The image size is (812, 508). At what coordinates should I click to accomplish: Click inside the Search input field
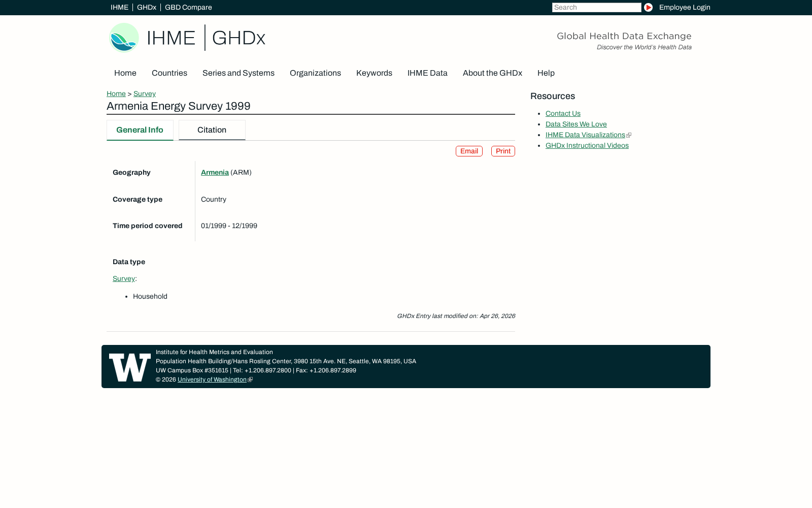[x=596, y=8]
